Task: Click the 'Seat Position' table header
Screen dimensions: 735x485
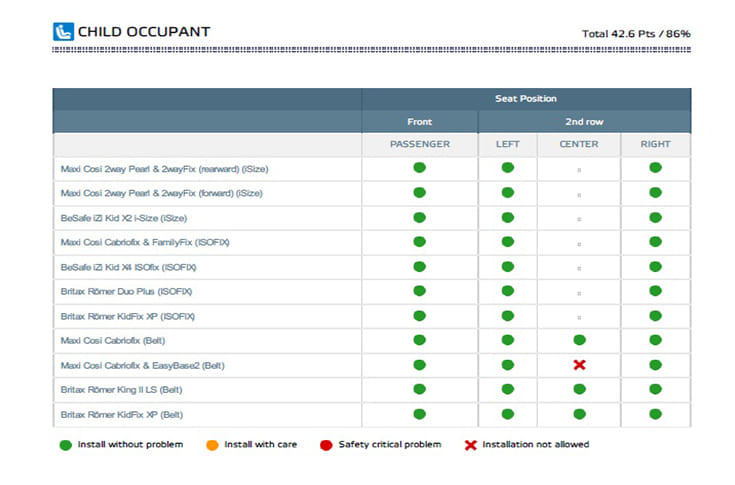Action: pyautogui.click(x=526, y=99)
